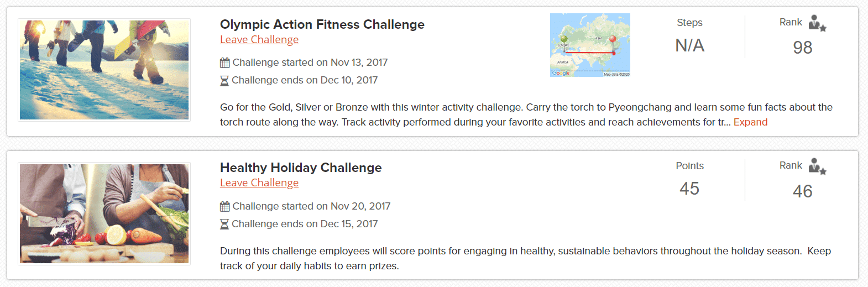The height and width of the screenshot is (287, 868).
Task: Click the Google logo on the map thumbnail
Action: click(560, 73)
